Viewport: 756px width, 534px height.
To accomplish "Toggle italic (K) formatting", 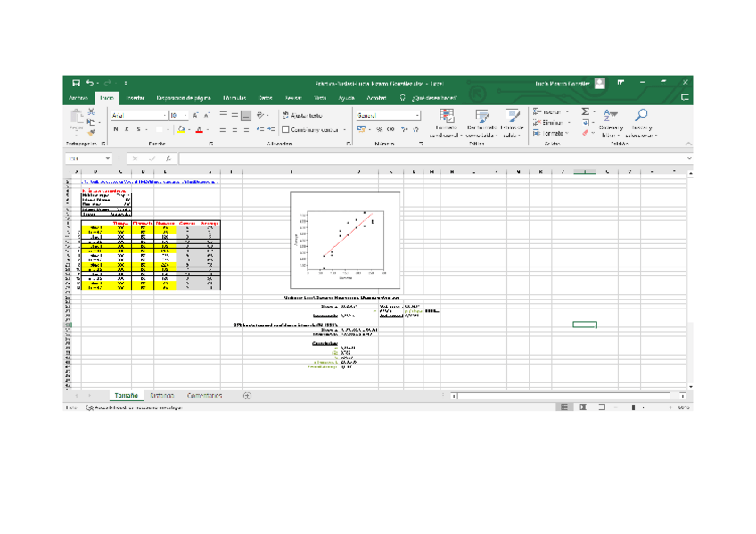I will (x=127, y=129).
